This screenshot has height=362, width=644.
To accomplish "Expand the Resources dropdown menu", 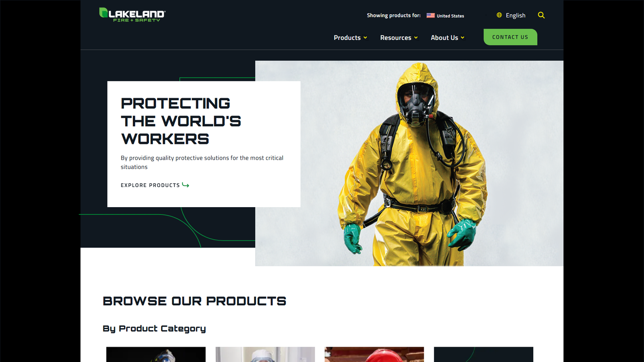I will [x=415, y=37].
